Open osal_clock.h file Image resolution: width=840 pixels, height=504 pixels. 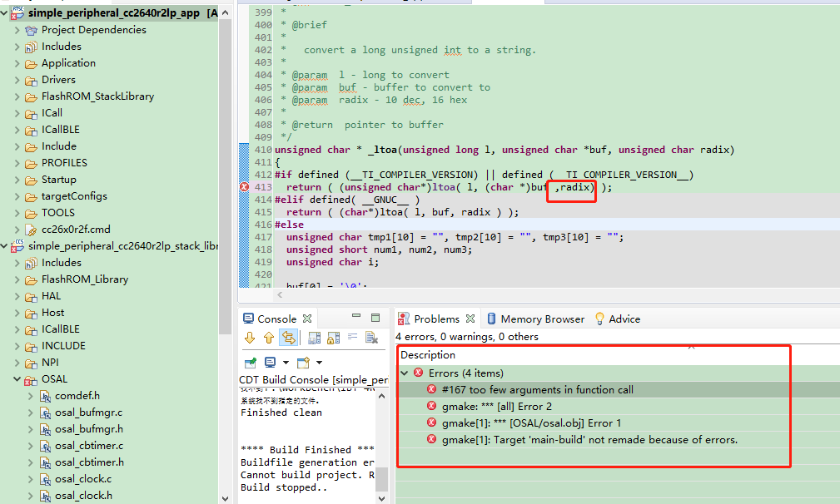[x=83, y=495]
